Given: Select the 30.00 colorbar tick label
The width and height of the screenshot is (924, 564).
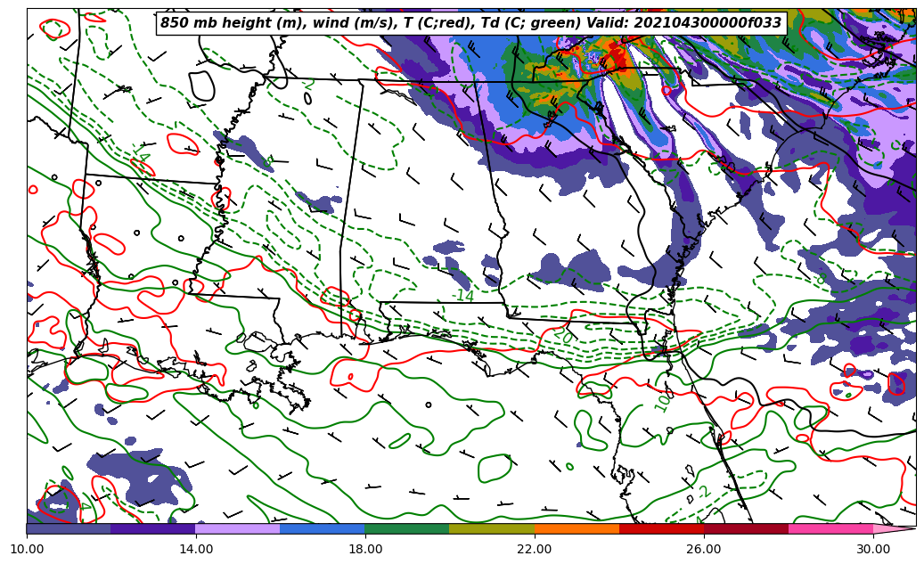Looking at the screenshot, I should click(873, 549).
